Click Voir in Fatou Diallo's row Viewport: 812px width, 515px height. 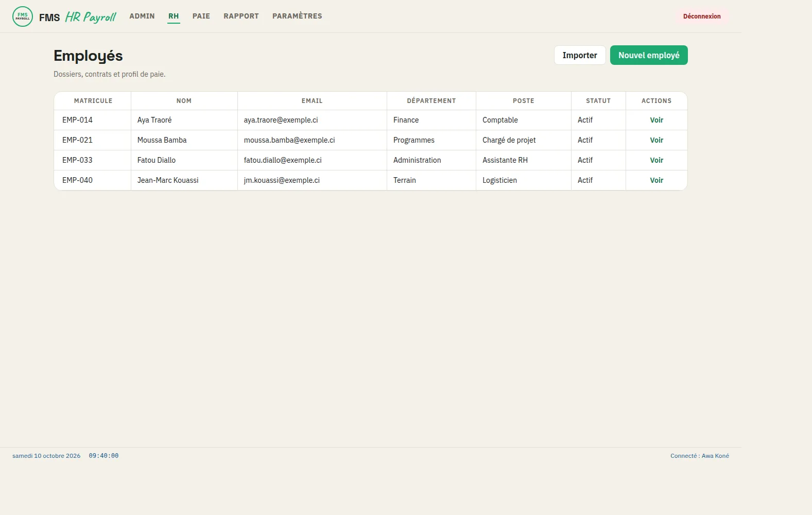coord(656,160)
